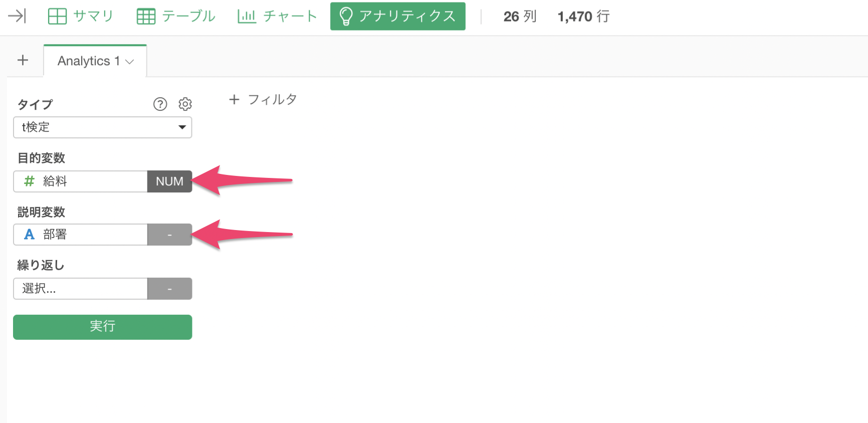This screenshot has width=868, height=423.
Task: Click the テーブル table icon
Action: click(146, 16)
